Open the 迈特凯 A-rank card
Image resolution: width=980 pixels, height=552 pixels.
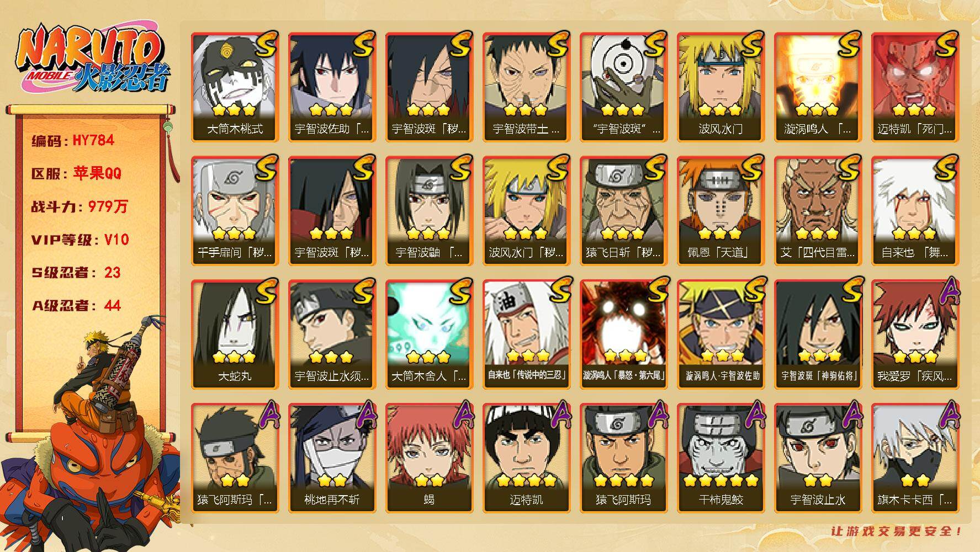pyautogui.click(x=526, y=458)
